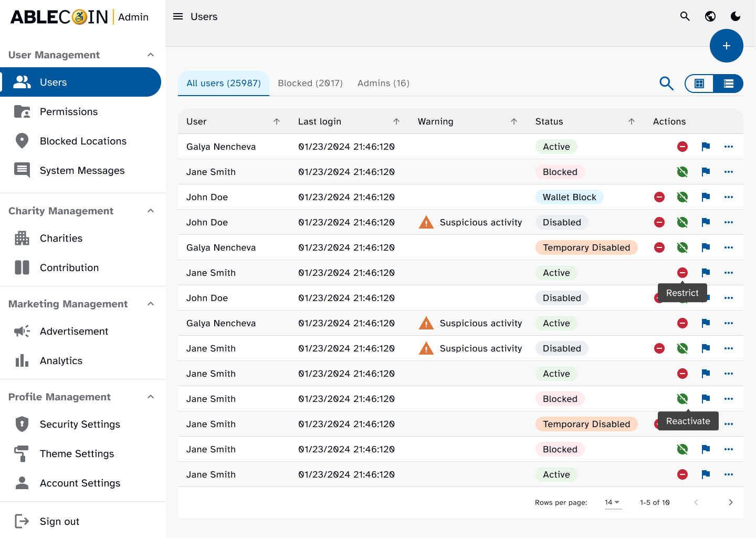
Task: Click the blue table search magnifier icon
Action: coord(666,84)
